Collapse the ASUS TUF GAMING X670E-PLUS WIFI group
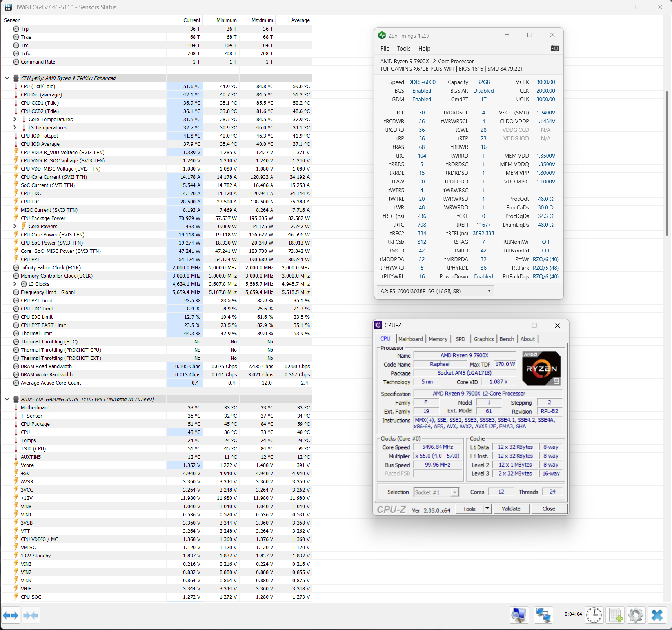 click(x=7, y=399)
